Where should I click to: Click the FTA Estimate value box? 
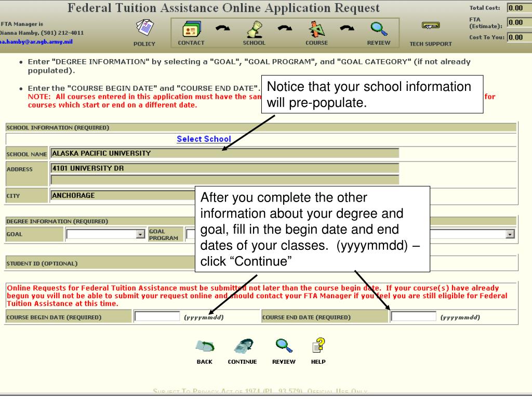(519, 22)
